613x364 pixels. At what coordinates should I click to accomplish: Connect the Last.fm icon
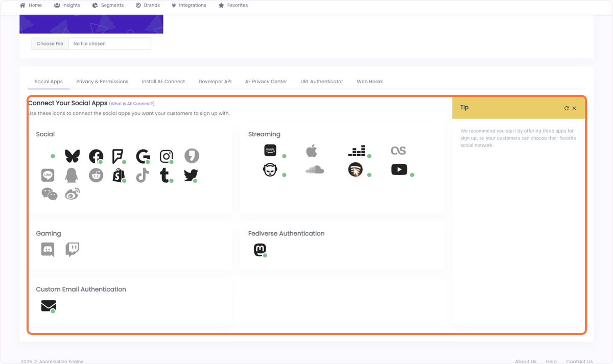[398, 150]
